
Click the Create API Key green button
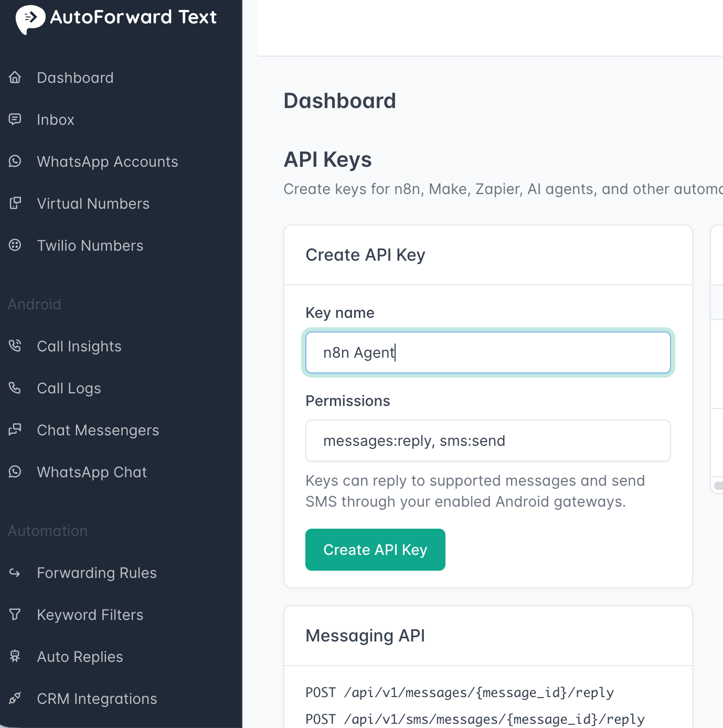pyautogui.click(x=375, y=550)
